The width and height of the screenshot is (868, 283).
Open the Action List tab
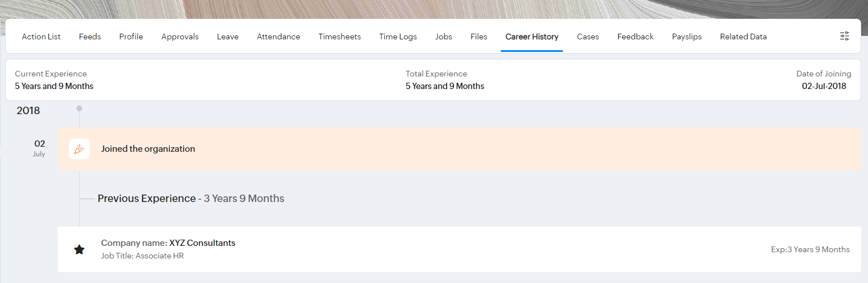point(41,37)
